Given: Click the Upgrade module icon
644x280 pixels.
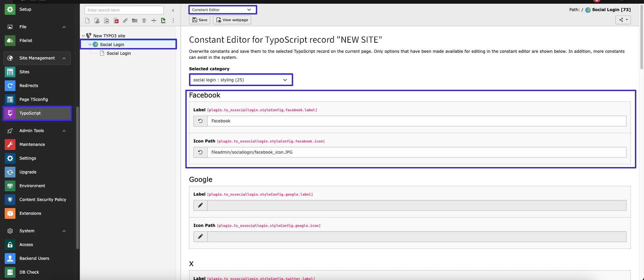Looking at the screenshot, I should click(10, 172).
